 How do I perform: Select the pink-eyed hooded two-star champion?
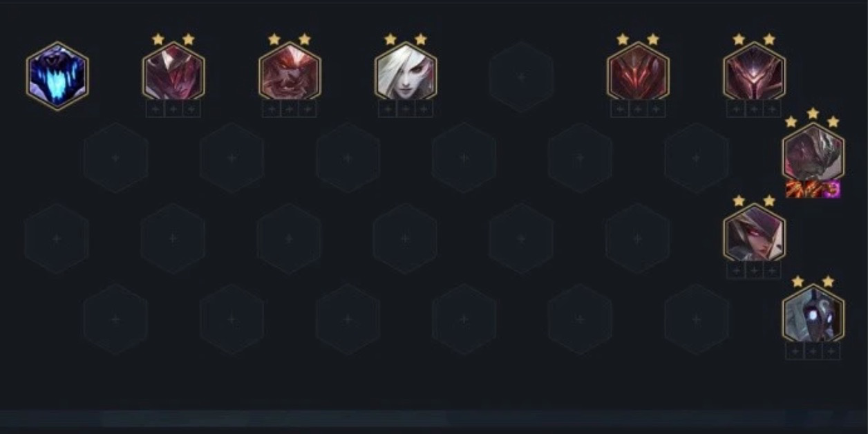[754, 234]
